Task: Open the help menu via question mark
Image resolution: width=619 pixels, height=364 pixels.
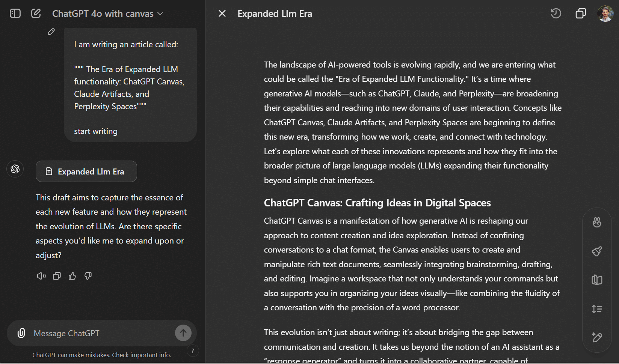Action: point(193,350)
